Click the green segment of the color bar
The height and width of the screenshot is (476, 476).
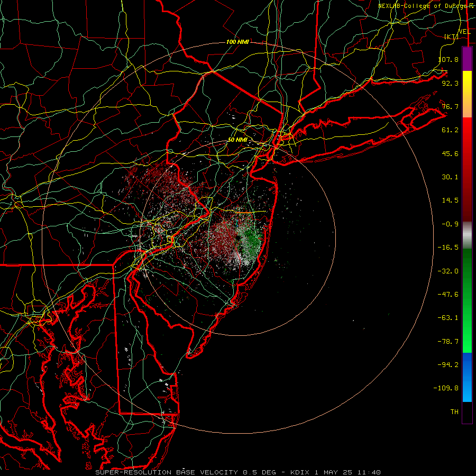[467, 300]
